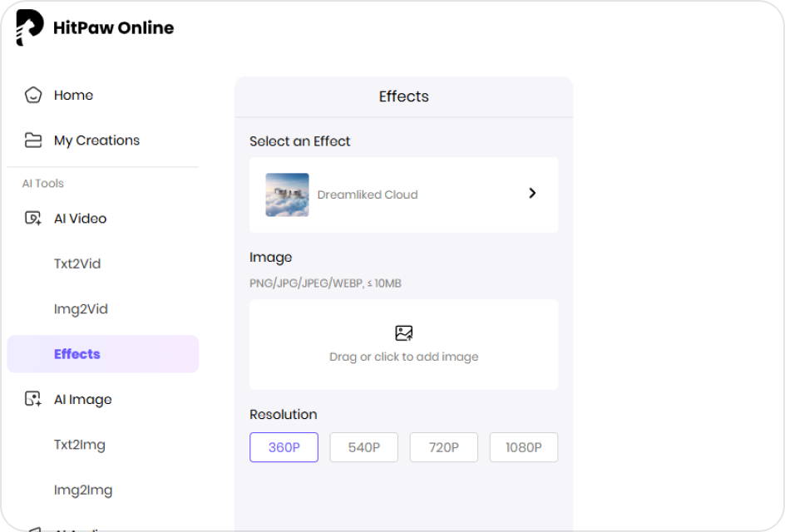
Task: Open the Txt2Vid menu item
Action: tap(77, 264)
